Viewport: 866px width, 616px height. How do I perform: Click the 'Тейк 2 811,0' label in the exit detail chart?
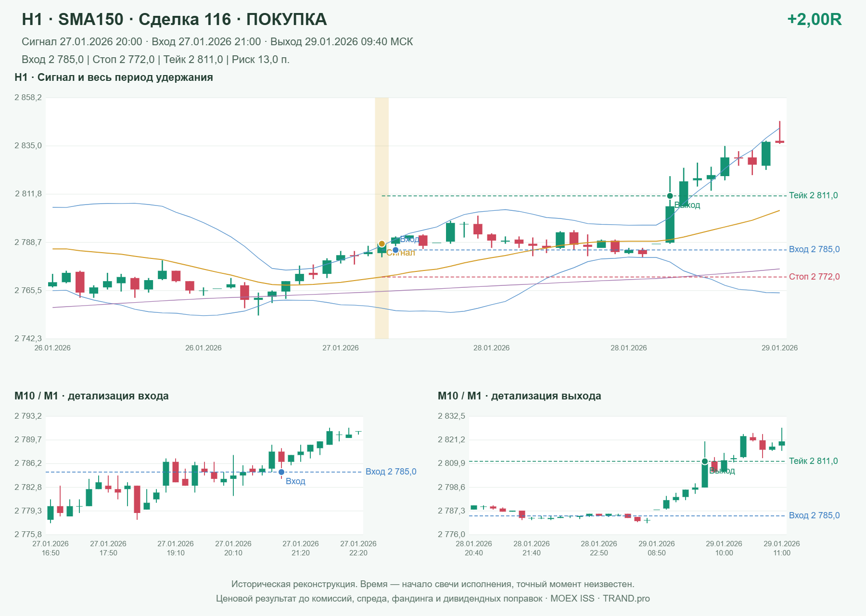coord(813,461)
